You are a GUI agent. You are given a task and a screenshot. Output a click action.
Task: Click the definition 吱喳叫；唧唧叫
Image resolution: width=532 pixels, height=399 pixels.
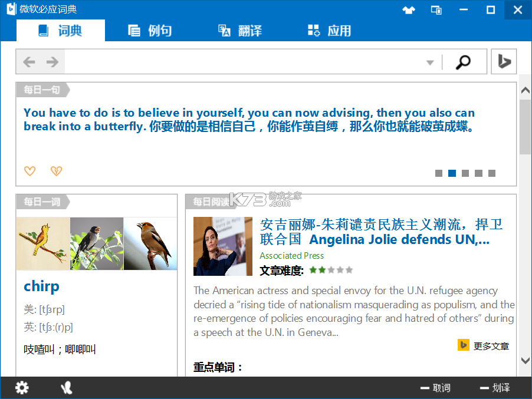coord(60,349)
